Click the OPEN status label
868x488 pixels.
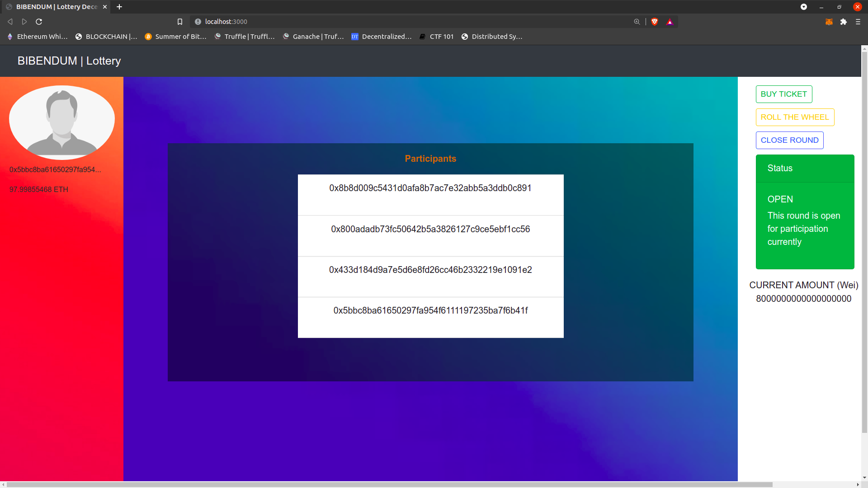pos(780,199)
